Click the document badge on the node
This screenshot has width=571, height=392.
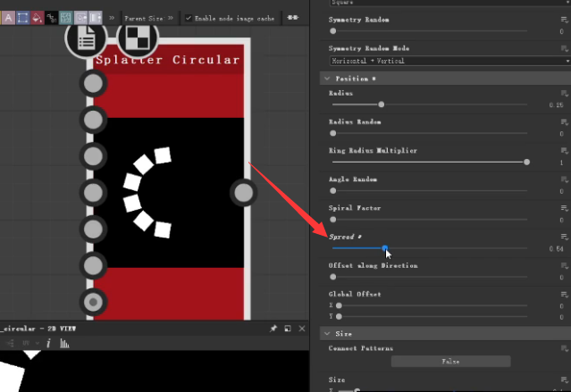point(86,38)
